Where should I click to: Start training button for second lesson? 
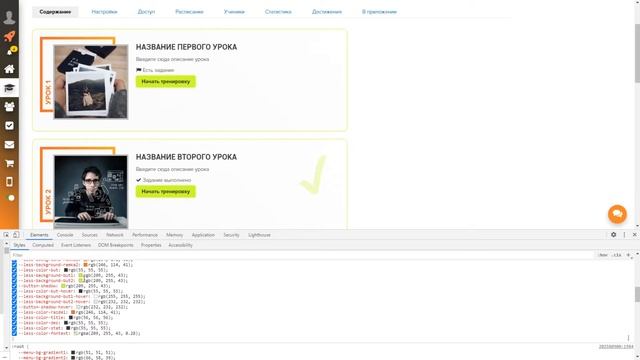point(166,191)
